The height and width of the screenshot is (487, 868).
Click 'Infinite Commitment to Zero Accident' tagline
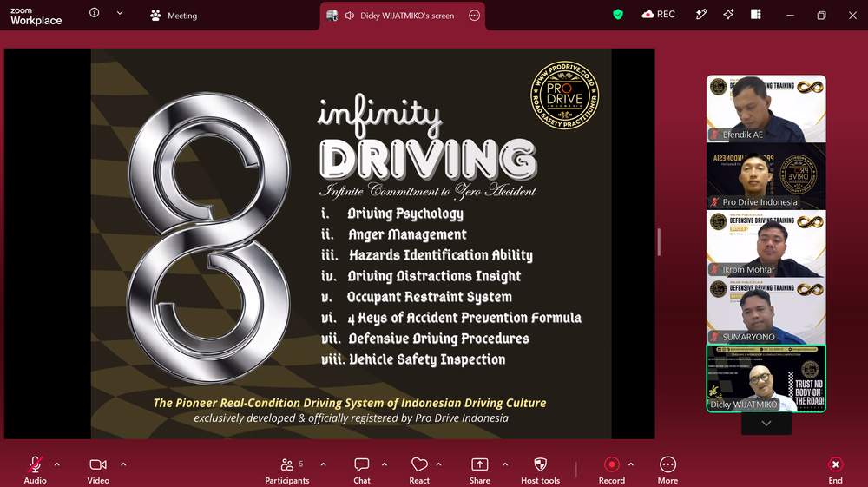pos(428,191)
